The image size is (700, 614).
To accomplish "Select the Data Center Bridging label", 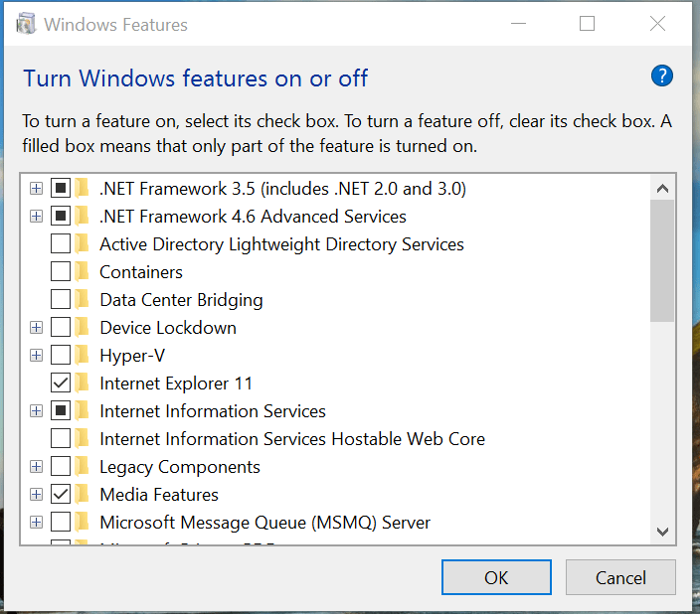I will tap(181, 300).
